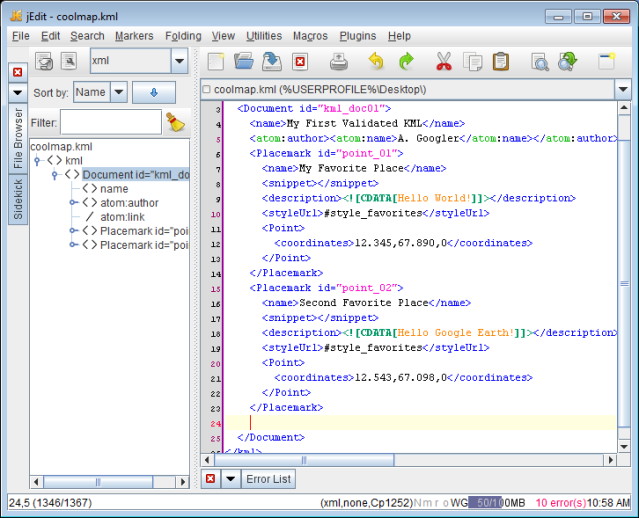Open the Utilities menu
Image resolution: width=639 pixels, height=518 pixels.
(264, 36)
